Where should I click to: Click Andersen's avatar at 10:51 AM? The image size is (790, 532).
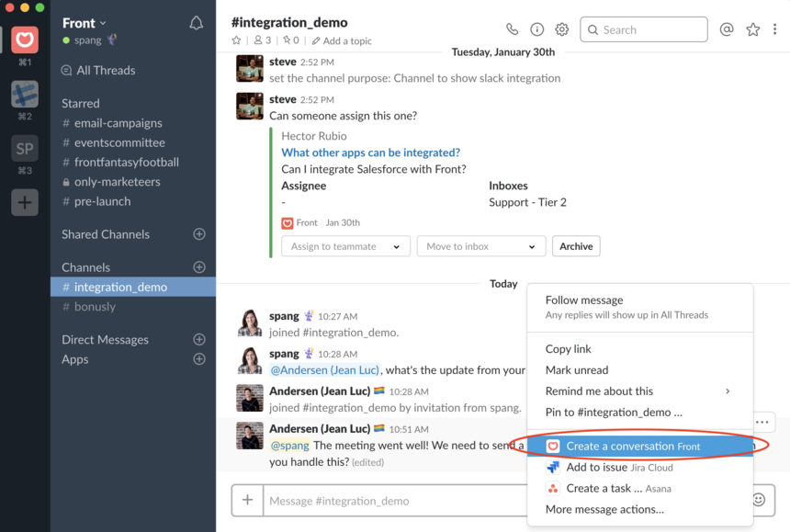tap(249, 436)
